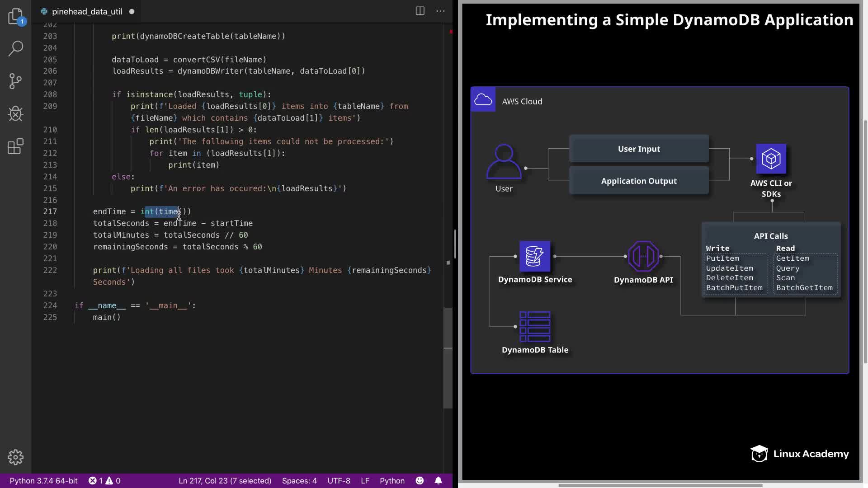Screen dimensions: 868x488
Task: Change indentation via Spaces: 4
Action: coord(299,480)
